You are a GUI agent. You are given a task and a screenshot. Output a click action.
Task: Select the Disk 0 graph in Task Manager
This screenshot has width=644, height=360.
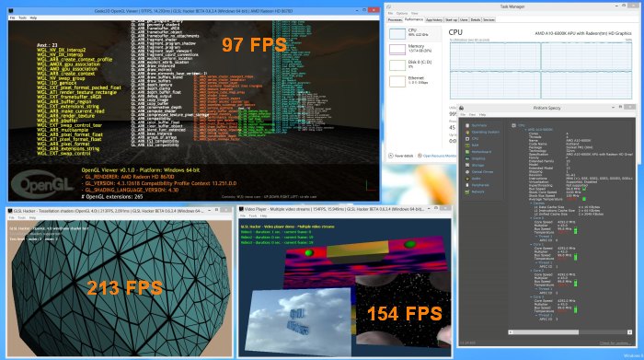coord(397,65)
